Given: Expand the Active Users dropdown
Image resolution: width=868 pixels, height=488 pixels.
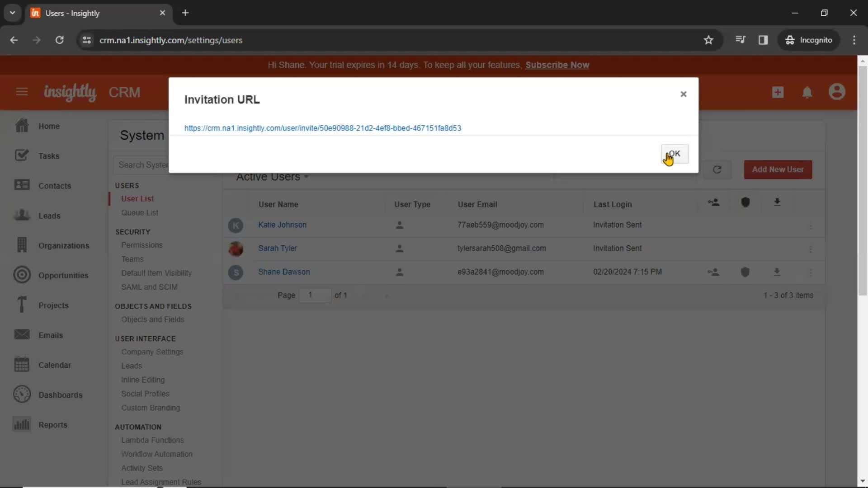Looking at the screenshot, I should [272, 177].
